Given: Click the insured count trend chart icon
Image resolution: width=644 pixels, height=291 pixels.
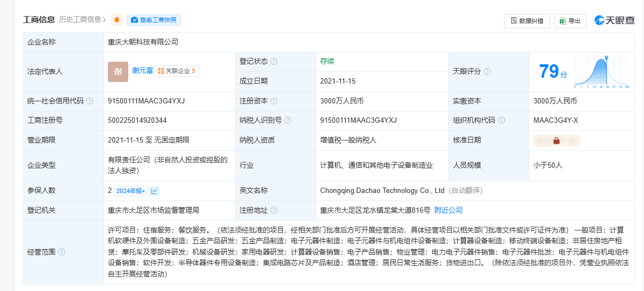Looking at the screenshot, I should (x=155, y=191).
